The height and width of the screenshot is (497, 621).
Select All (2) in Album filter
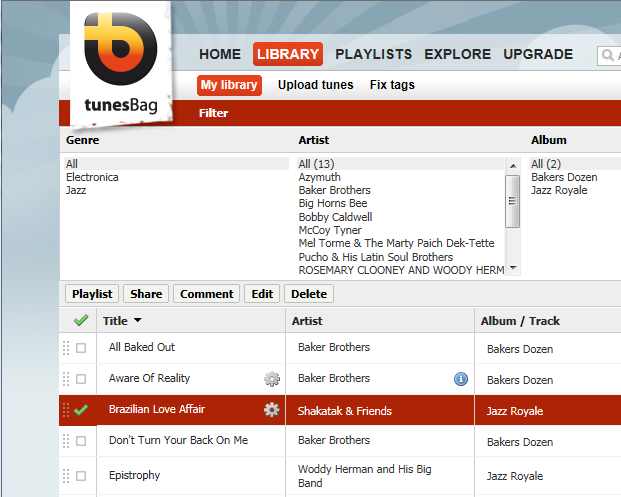coord(575,164)
